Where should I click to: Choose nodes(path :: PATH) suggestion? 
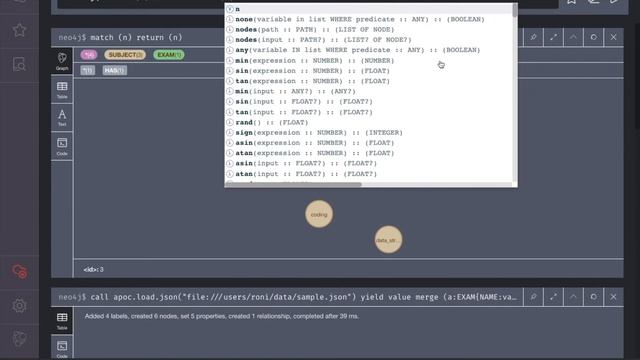369,29
